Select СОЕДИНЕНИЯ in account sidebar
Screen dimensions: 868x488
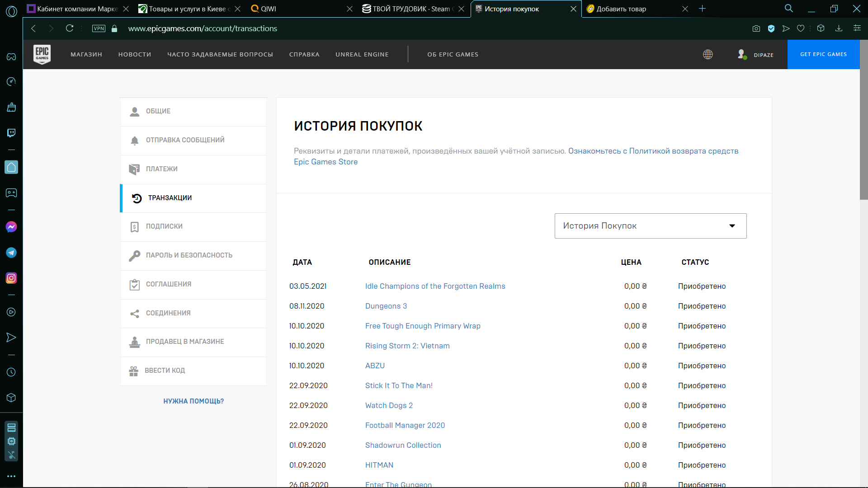click(x=193, y=313)
